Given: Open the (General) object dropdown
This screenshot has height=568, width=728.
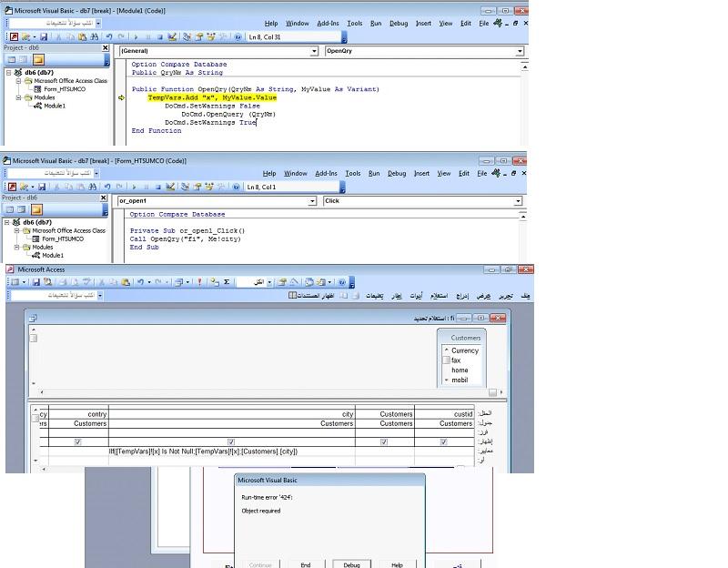Looking at the screenshot, I should coord(314,51).
